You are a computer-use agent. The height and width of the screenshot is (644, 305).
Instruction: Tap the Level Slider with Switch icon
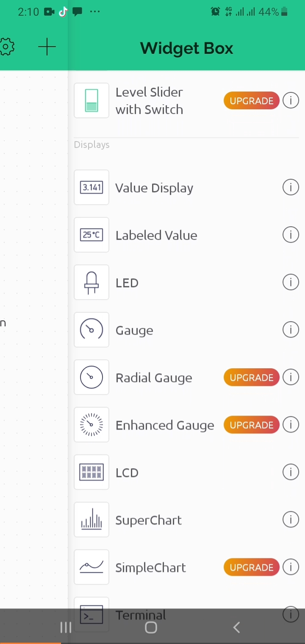tap(91, 101)
